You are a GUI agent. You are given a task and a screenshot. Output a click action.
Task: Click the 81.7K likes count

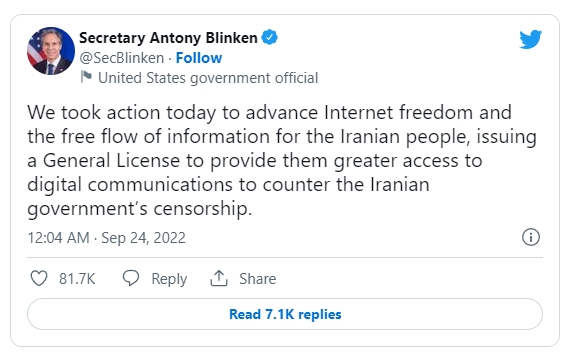pyautogui.click(x=77, y=279)
